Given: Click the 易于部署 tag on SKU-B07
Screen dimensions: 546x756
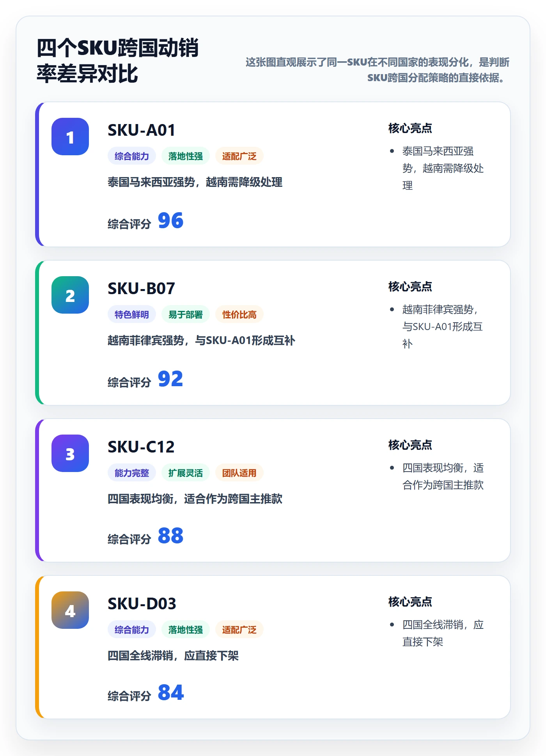Looking at the screenshot, I should click(186, 314).
